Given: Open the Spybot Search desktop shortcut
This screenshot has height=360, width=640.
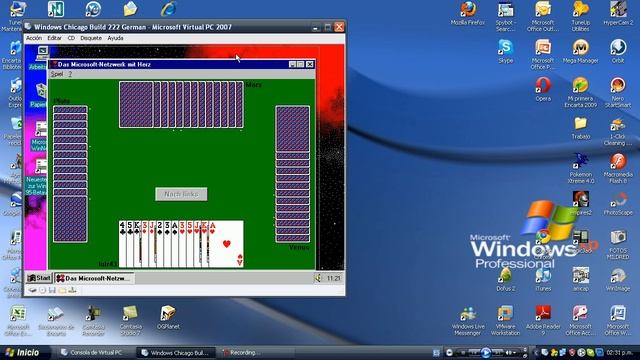Looking at the screenshot, I should coord(505,16).
